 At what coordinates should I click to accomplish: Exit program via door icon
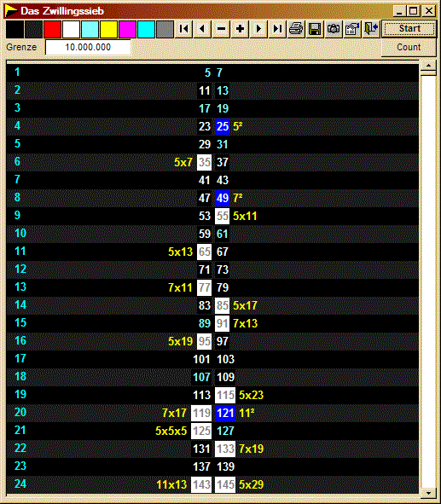pos(370,29)
